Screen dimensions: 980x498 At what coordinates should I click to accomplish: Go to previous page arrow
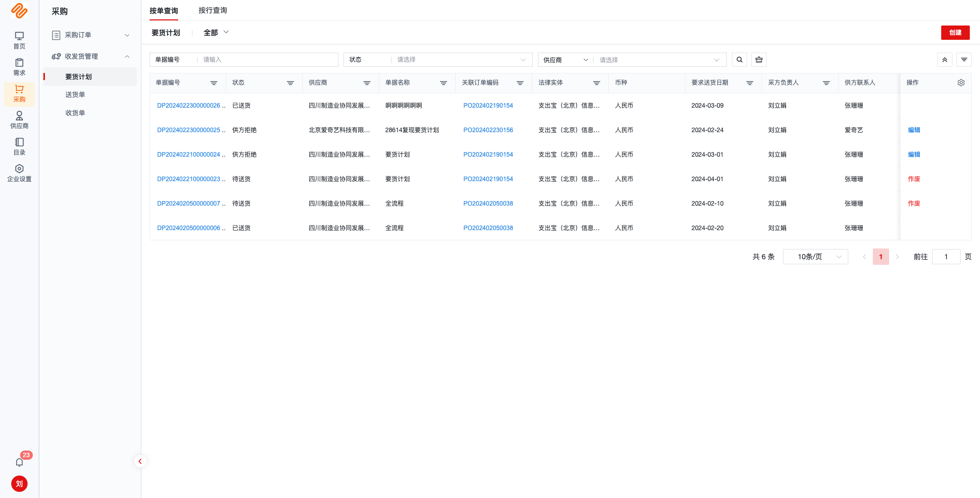point(864,257)
